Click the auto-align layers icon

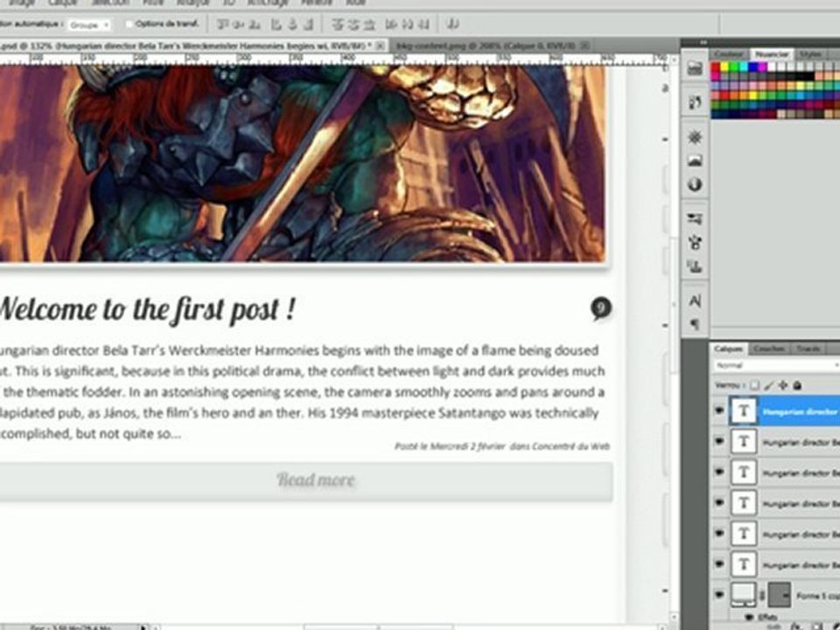(x=452, y=24)
